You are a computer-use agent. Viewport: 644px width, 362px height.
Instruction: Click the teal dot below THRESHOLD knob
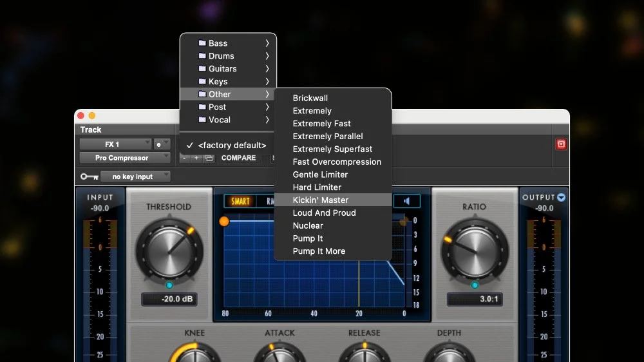coord(169,285)
